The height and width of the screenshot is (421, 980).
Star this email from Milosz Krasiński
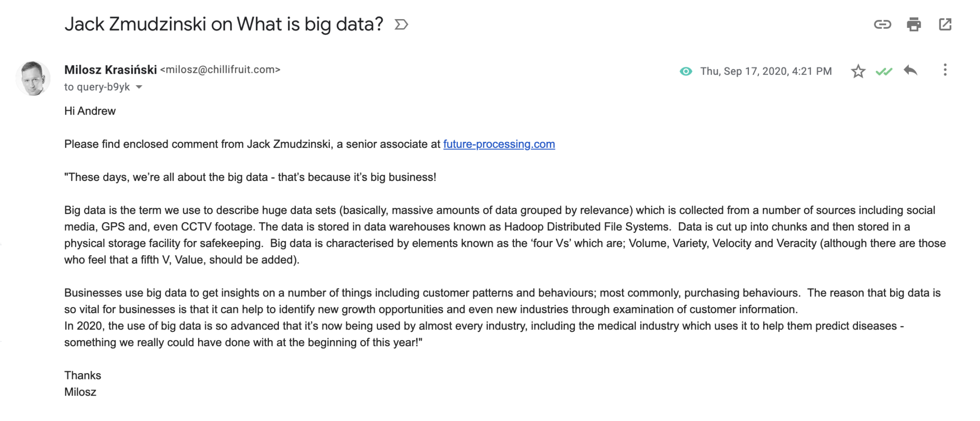(858, 71)
